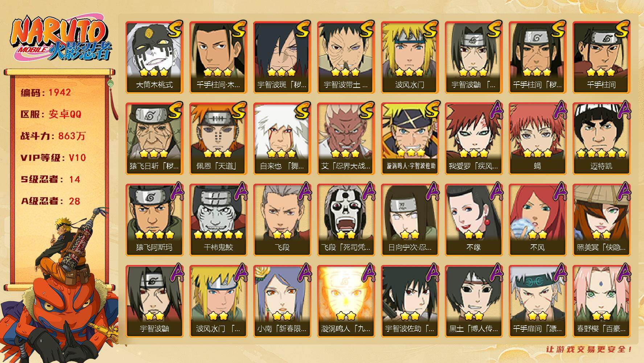Select the 佩恩「天道」 ninja card
Viewport: 644px width, 363px height.
pos(218,139)
